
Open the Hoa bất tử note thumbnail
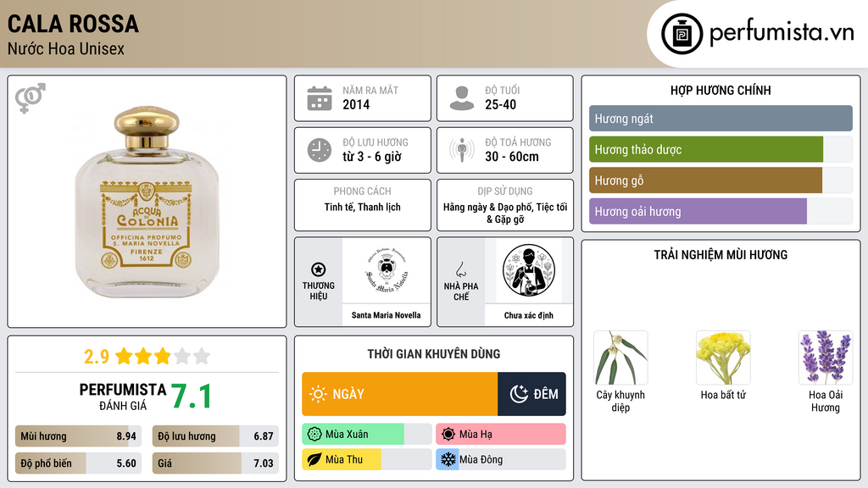coord(723,358)
